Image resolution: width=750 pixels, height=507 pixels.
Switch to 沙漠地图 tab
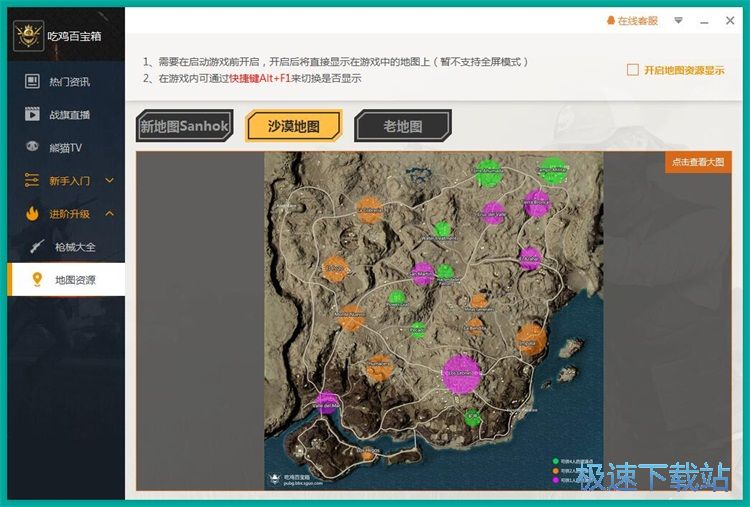(x=294, y=126)
